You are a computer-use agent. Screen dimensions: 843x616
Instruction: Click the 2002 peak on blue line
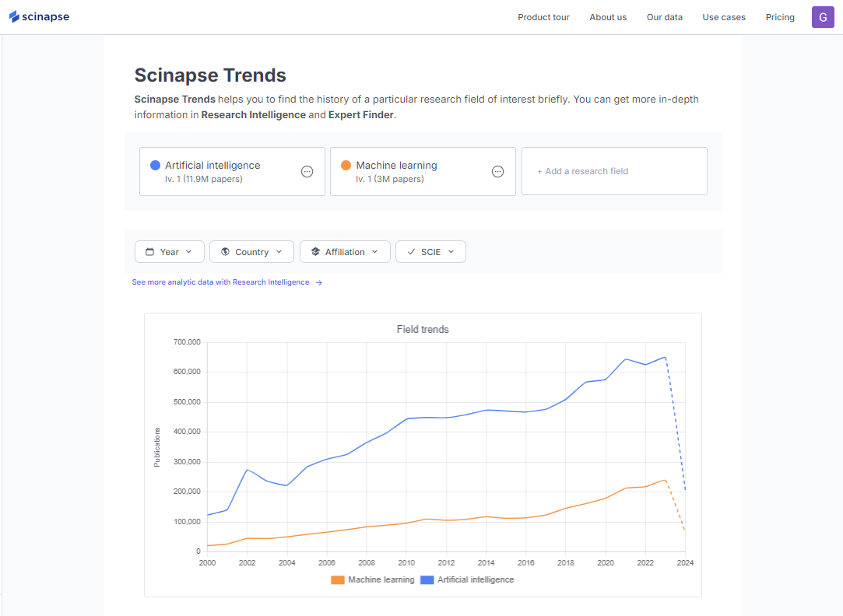[x=247, y=470]
